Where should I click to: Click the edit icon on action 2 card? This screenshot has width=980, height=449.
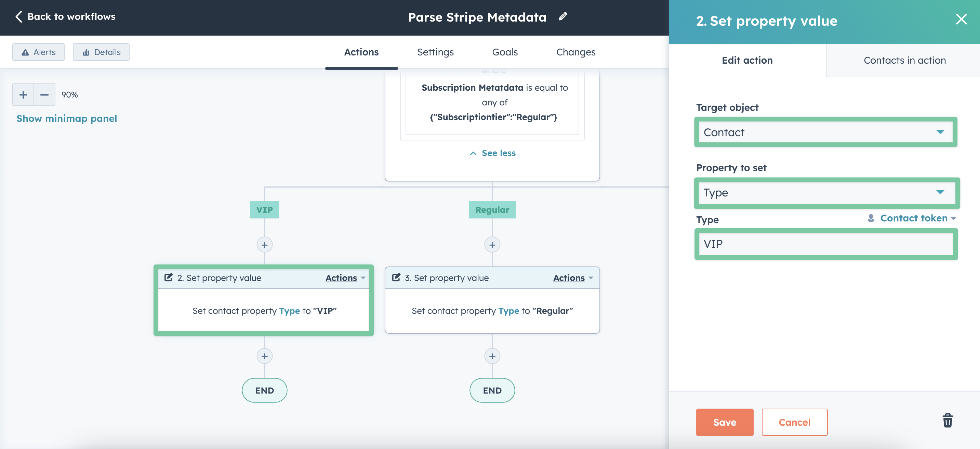point(169,277)
